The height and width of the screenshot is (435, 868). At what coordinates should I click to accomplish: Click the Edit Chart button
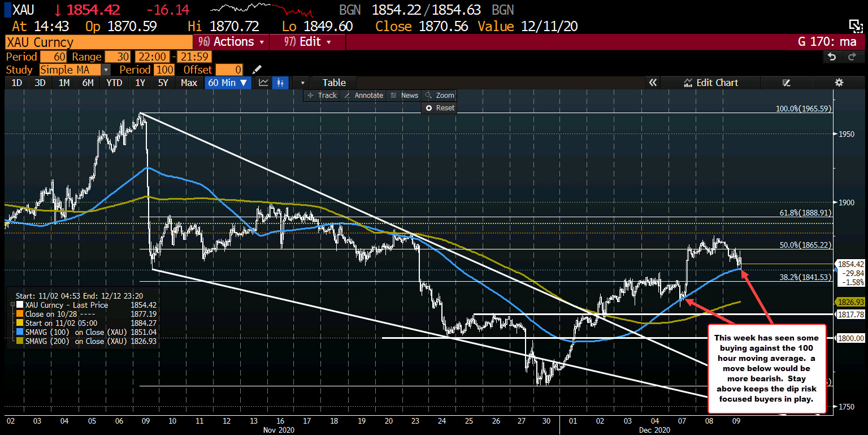tap(711, 83)
